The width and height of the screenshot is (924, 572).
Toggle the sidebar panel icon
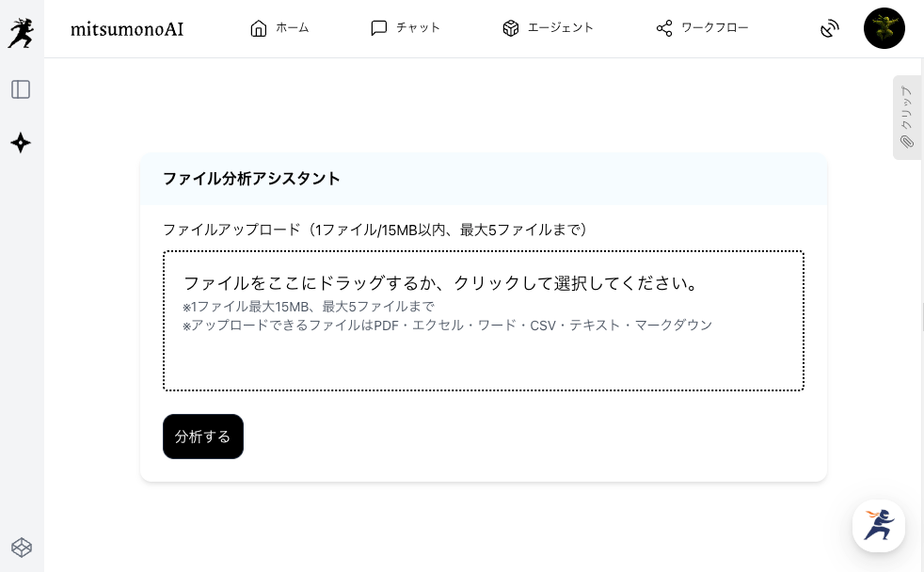pyautogui.click(x=21, y=89)
